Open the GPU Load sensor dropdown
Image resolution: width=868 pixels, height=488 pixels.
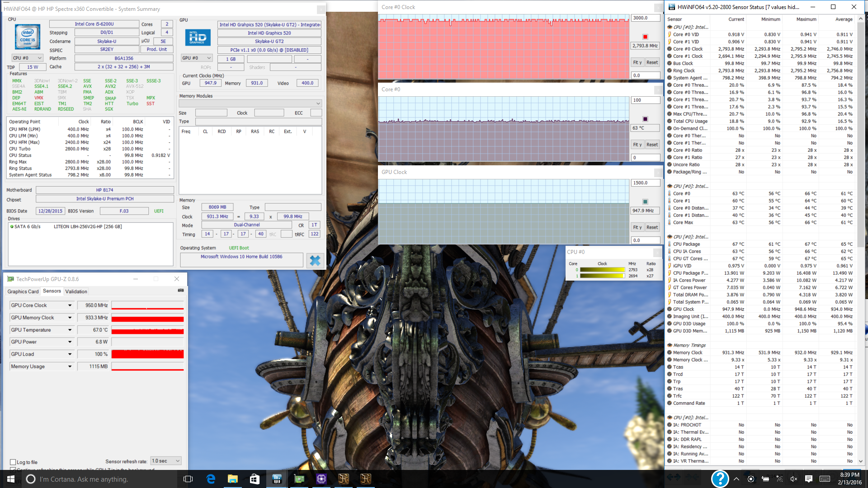tap(70, 354)
